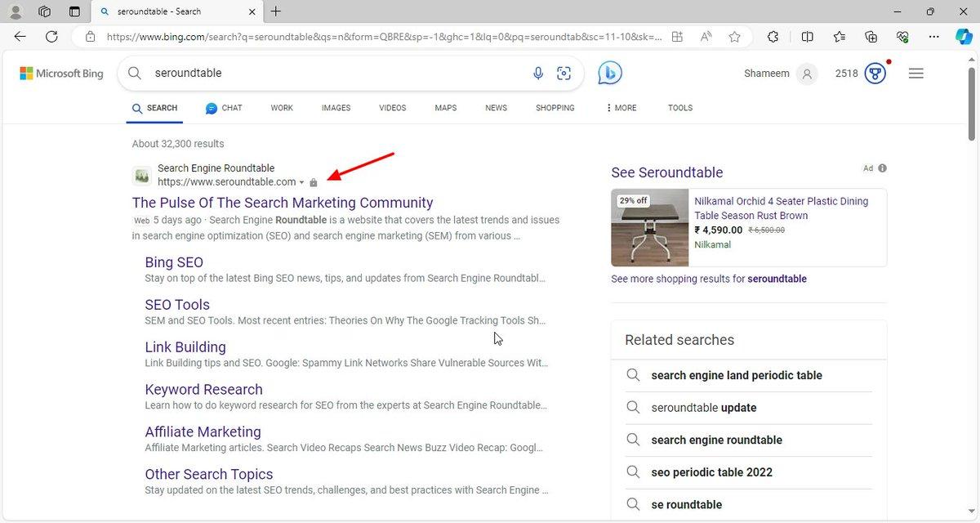The image size is (980, 523).
Task: Switch to the MAPS tab
Action: coord(446,108)
